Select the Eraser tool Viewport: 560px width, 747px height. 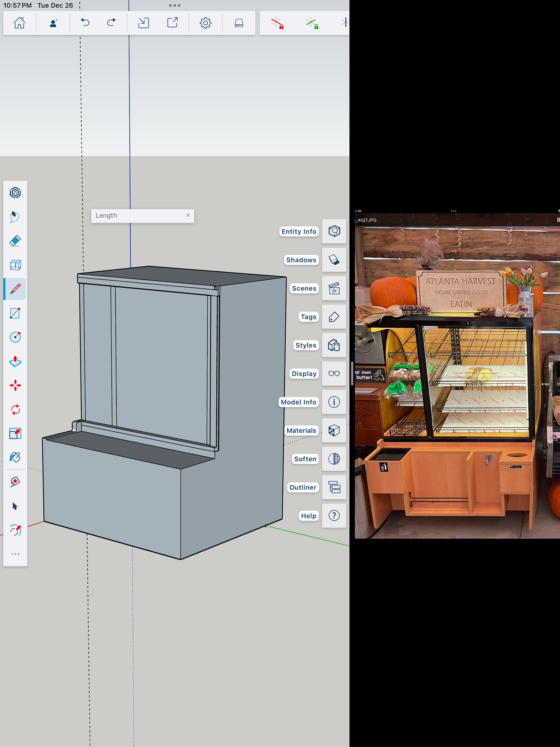(x=15, y=241)
